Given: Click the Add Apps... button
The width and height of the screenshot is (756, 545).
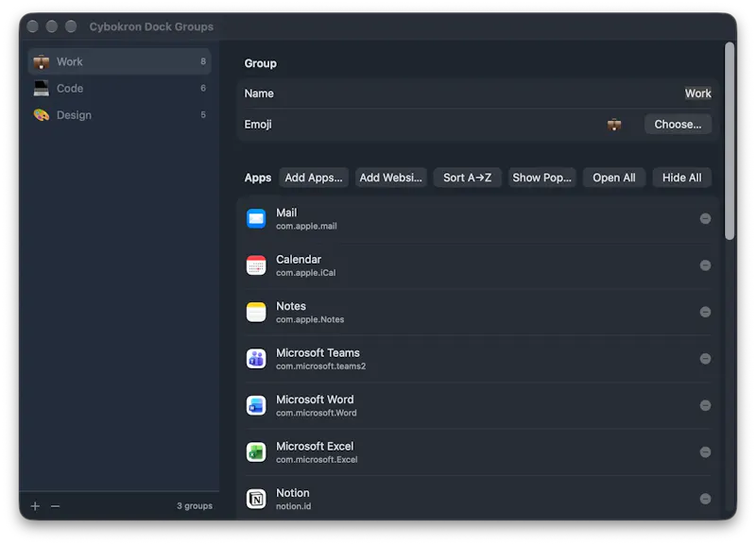Looking at the screenshot, I should pos(314,178).
